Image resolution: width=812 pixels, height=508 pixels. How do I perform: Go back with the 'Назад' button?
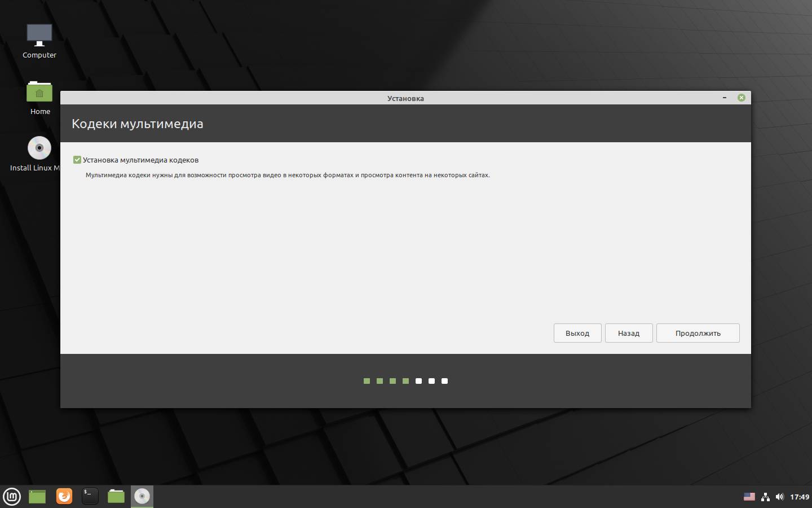pos(629,333)
